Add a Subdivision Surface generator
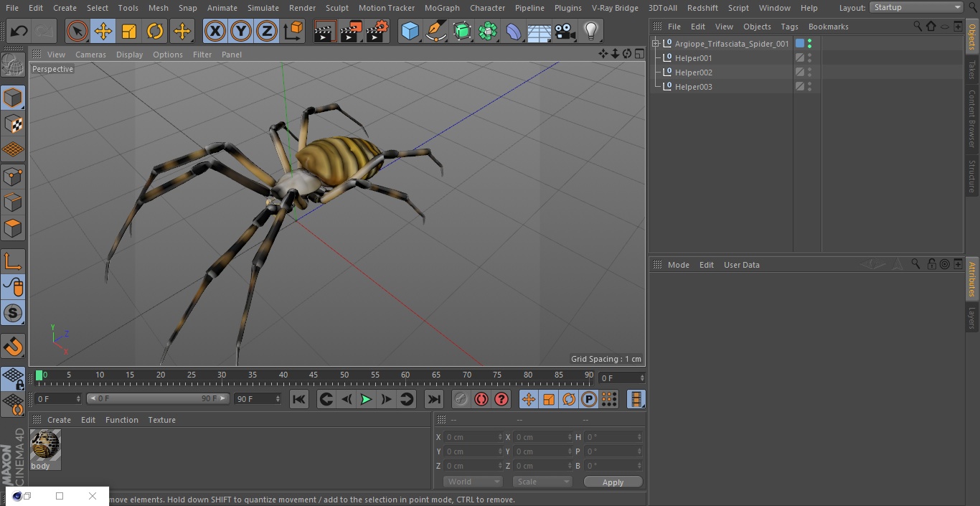This screenshot has height=506, width=980. click(x=462, y=31)
